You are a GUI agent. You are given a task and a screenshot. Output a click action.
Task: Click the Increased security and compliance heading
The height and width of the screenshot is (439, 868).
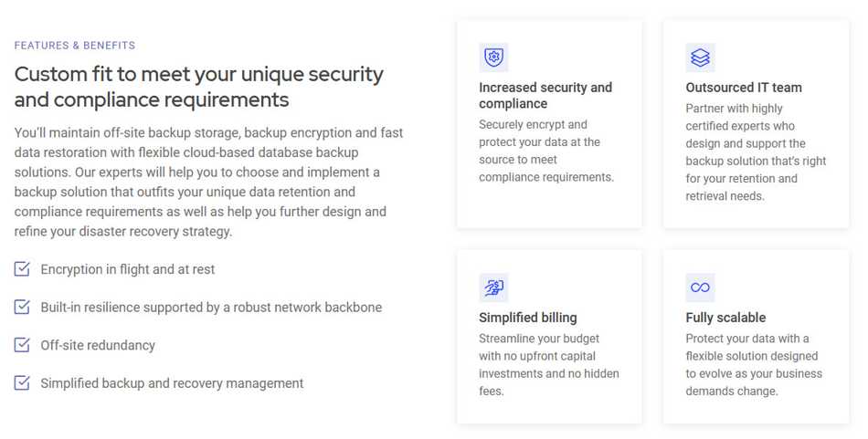[545, 96]
